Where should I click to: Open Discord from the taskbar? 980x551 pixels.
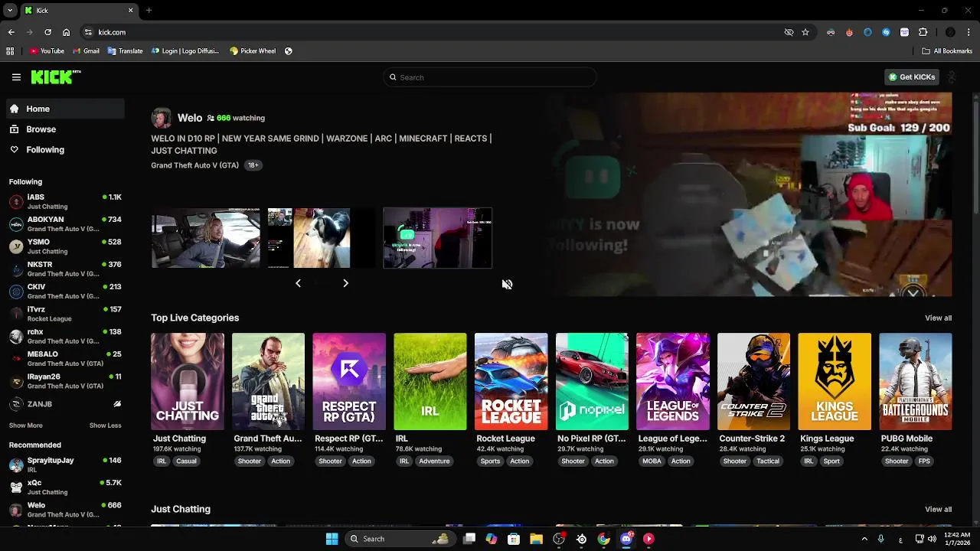(x=626, y=539)
